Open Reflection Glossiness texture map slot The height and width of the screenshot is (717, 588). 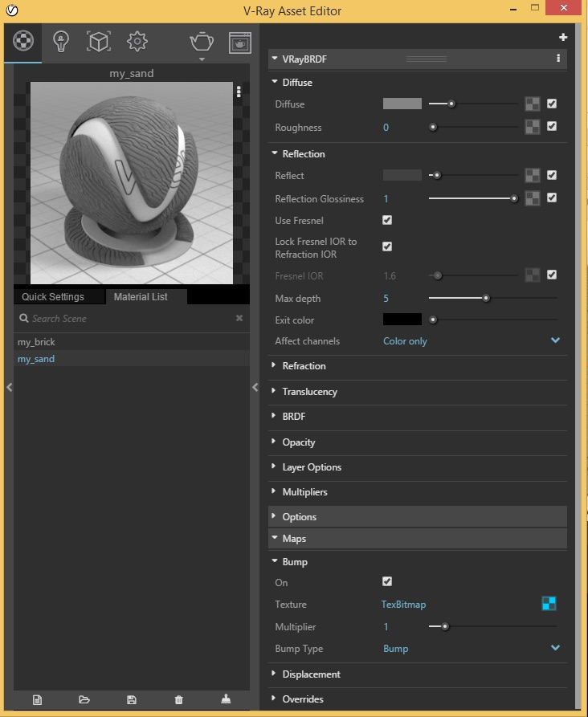pyautogui.click(x=533, y=198)
